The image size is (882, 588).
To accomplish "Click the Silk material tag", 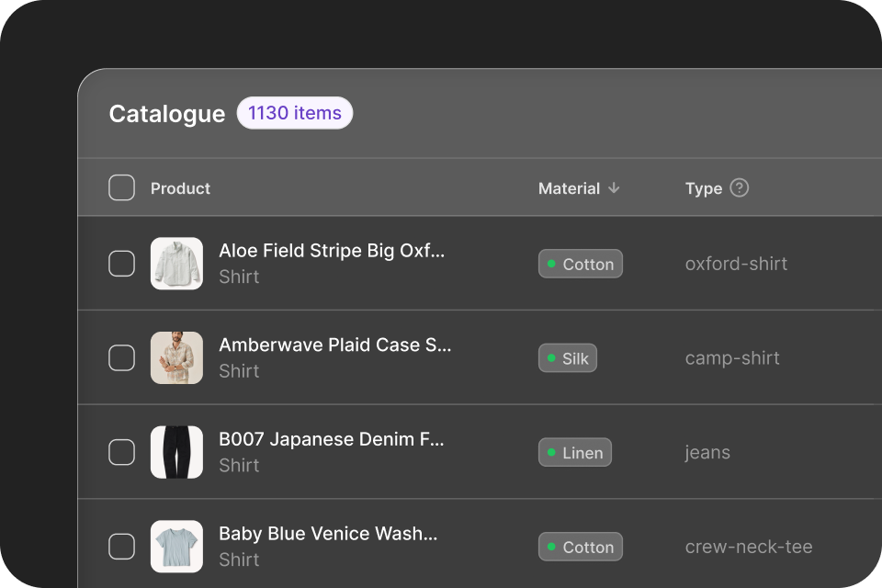I will [x=568, y=358].
